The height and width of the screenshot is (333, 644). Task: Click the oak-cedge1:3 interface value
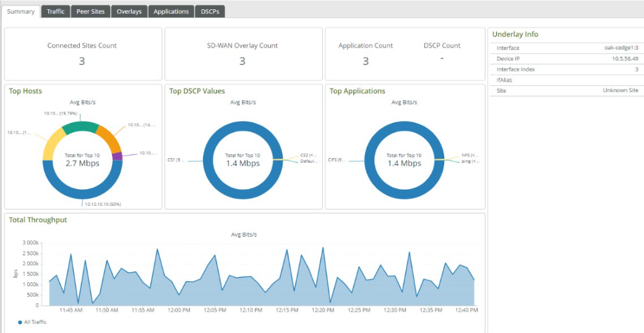pos(621,48)
